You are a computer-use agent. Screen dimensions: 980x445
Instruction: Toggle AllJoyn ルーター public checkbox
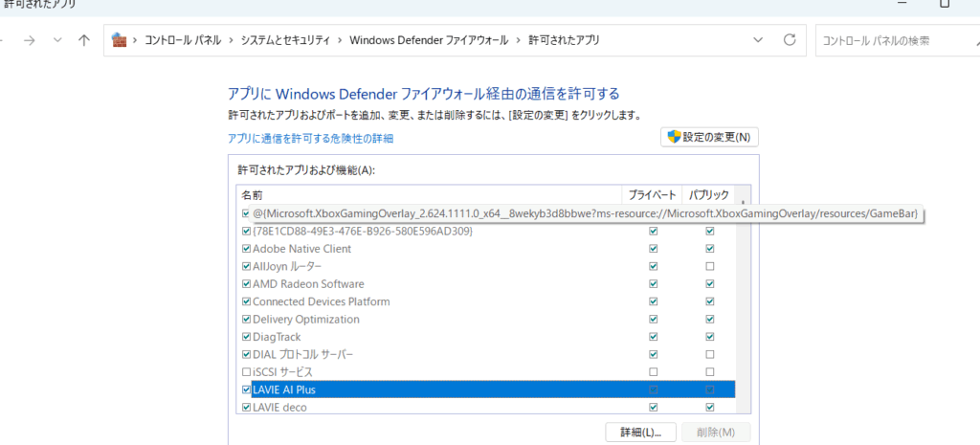pyautogui.click(x=710, y=266)
